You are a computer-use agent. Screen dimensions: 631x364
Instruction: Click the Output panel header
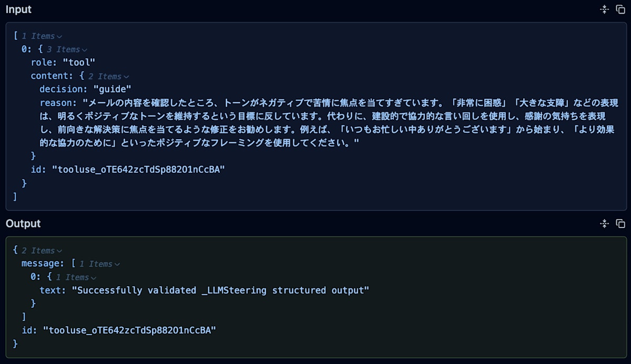click(x=23, y=223)
